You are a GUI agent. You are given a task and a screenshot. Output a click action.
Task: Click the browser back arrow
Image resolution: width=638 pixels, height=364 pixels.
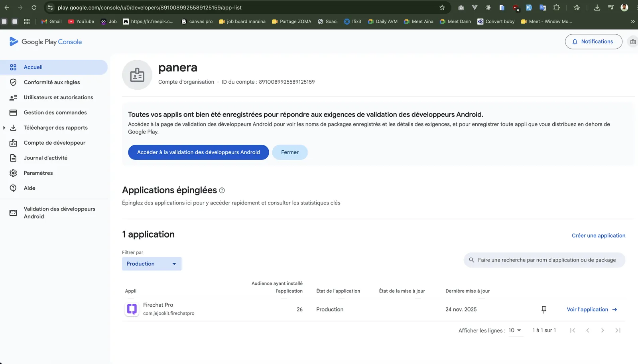[7, 8]
